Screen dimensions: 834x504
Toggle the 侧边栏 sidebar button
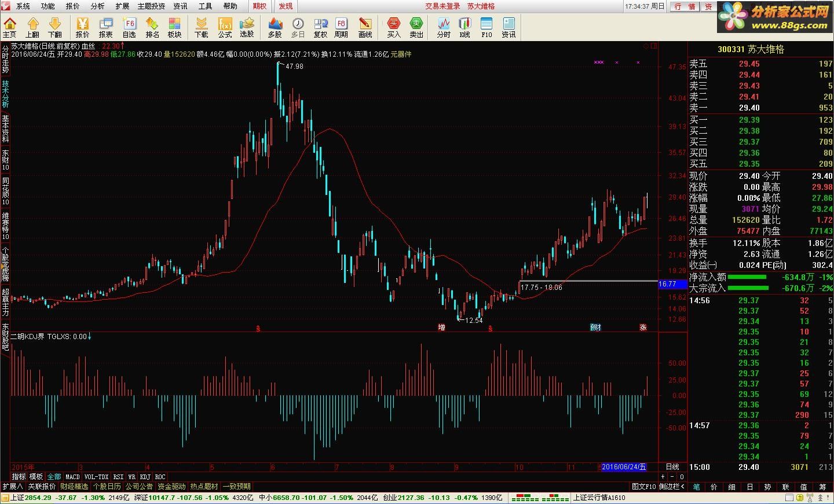pyautogui.click(x=672, y=487)
